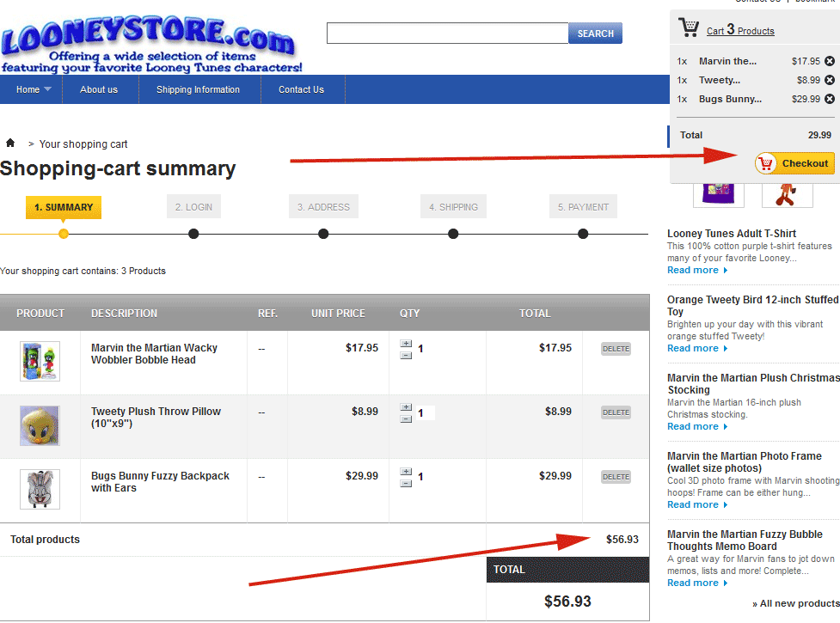840x623 pixels.
Task: Click the quantity field of Tweety Plush Throw Pillow
Action: click(x=426, y=413)
